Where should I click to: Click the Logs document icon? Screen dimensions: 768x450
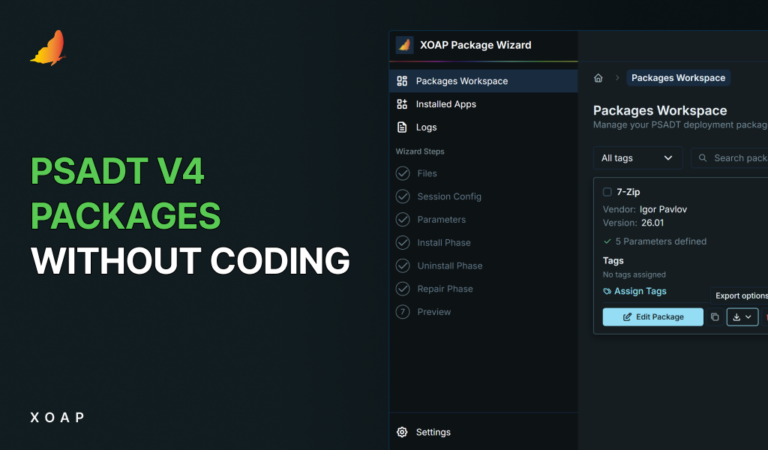402,127
